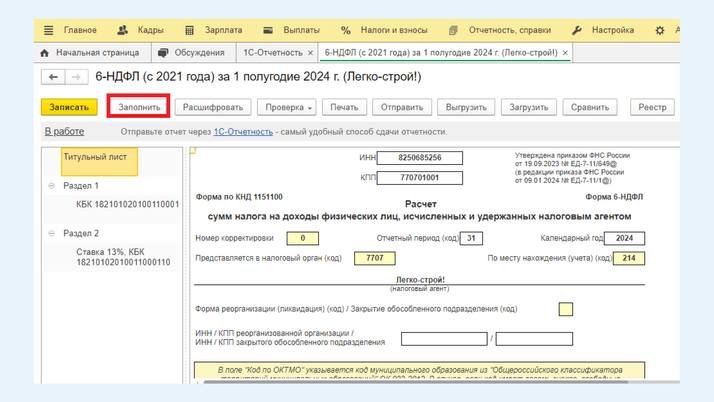This screenshot has width=714, height=402.
Task: Select КБК 18210102010011000 under Раздел 1
Action: [x=128, y=204]
